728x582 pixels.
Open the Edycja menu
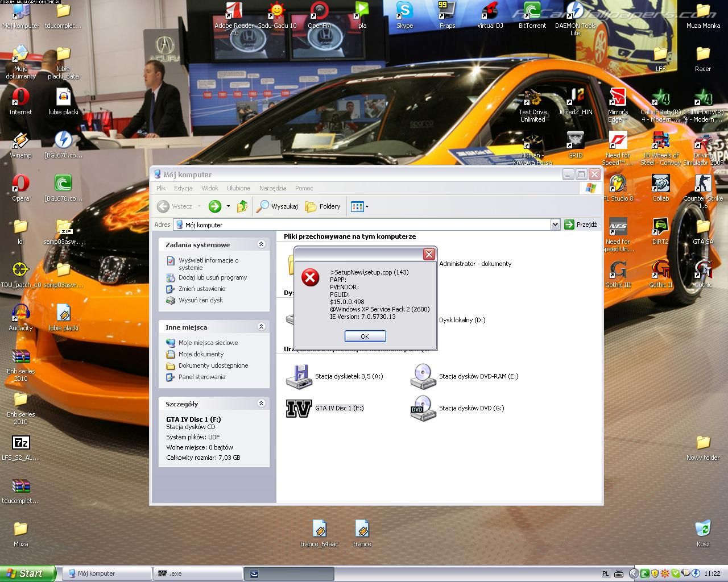point(183,188)
